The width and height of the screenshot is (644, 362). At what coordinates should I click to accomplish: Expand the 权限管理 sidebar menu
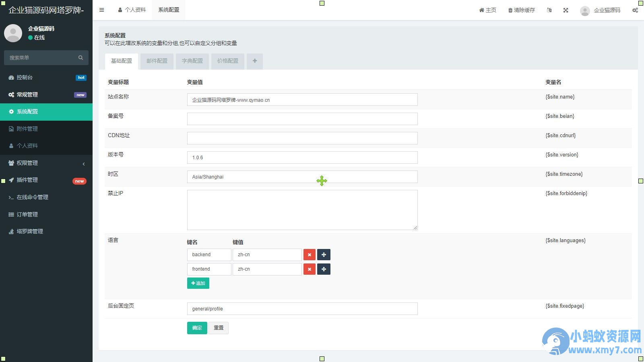46,163
